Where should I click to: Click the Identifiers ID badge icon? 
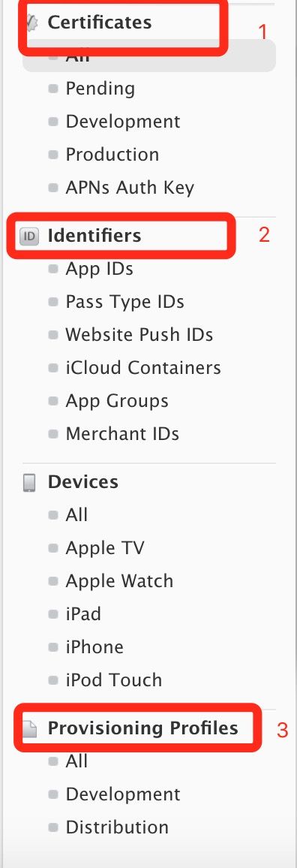click(x=29, y=237)
